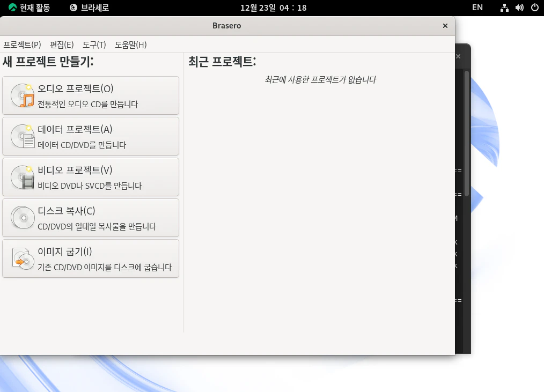The height and width of the screenshot is (392, 544).
Task: Click description CD/DVD의 일대일 복사물을 만듭니다
Action: pos(97,226)
